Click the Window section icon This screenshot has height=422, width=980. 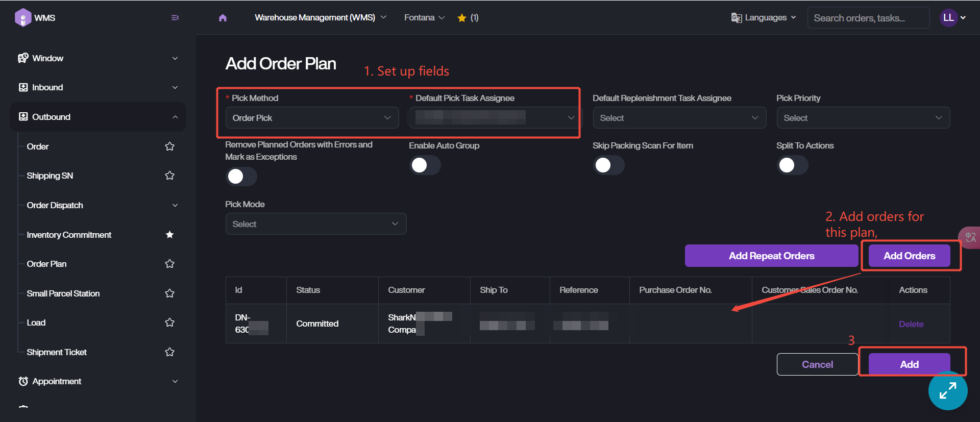tap(23, 58)
